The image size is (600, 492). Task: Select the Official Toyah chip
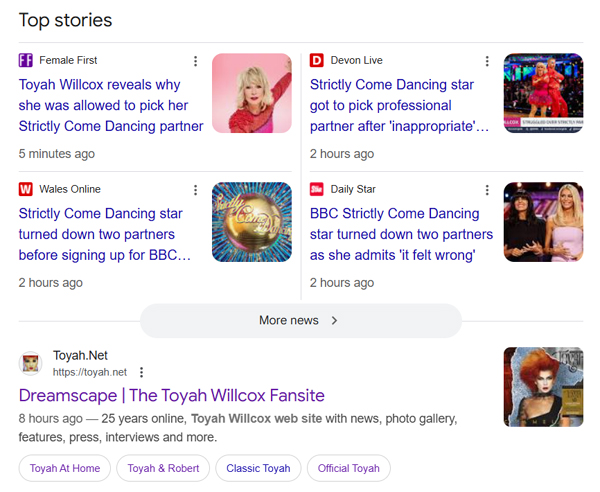tap(349, 468)
